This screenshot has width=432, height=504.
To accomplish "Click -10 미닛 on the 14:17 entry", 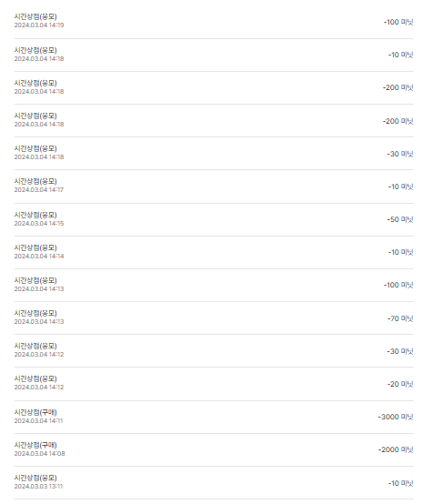I will [400, 186].
